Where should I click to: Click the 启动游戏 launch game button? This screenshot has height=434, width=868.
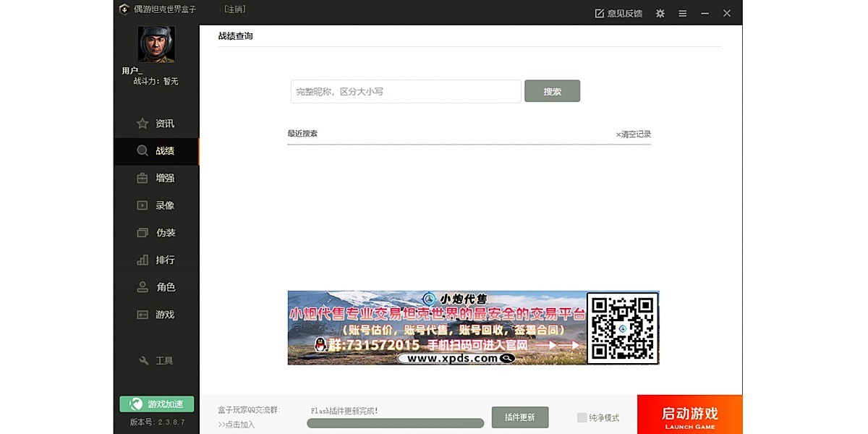click(688, 414)
